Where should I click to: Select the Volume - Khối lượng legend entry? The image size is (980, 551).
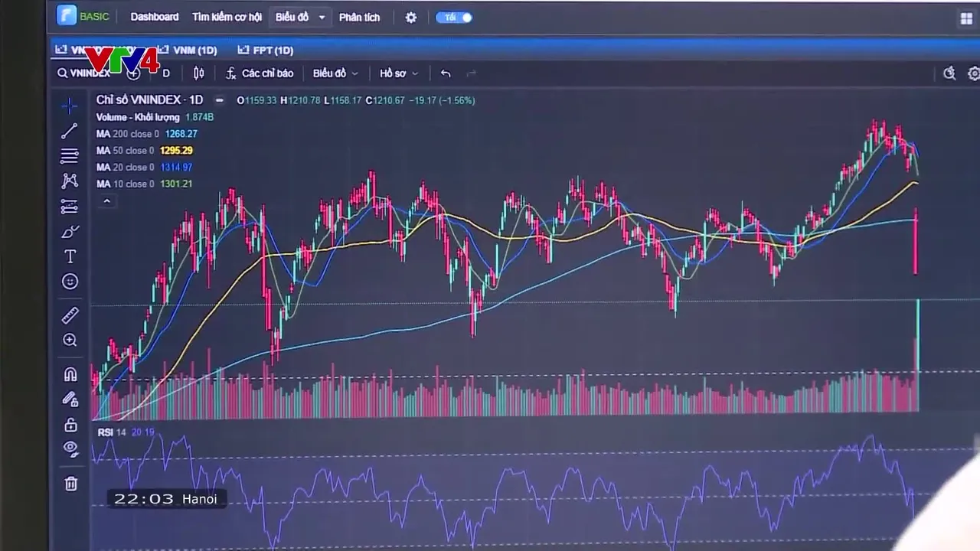pyautogui.click(x=138, y=117)
